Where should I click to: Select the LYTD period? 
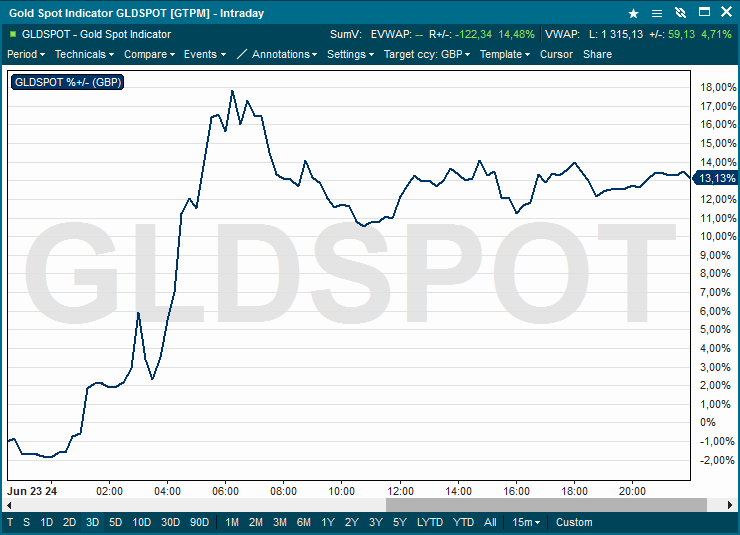430,522
